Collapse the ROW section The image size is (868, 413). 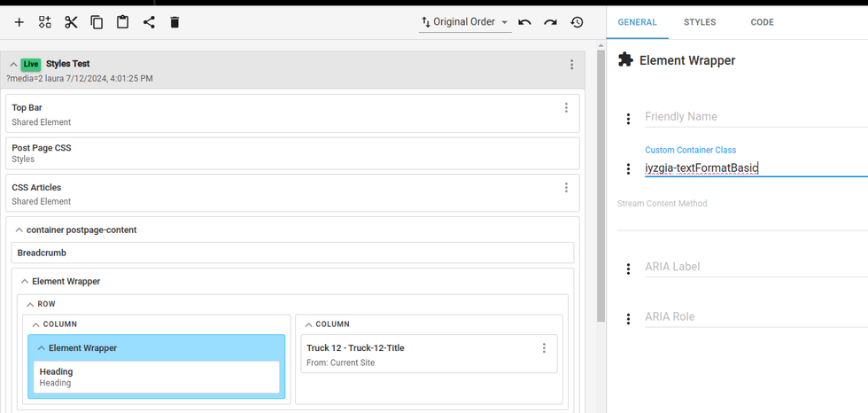click(30, 304)
